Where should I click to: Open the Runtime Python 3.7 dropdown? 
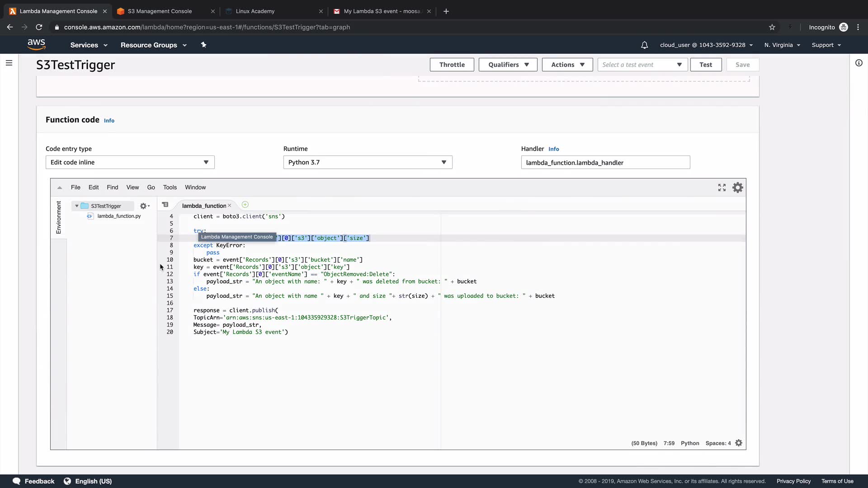coord(368,162)
